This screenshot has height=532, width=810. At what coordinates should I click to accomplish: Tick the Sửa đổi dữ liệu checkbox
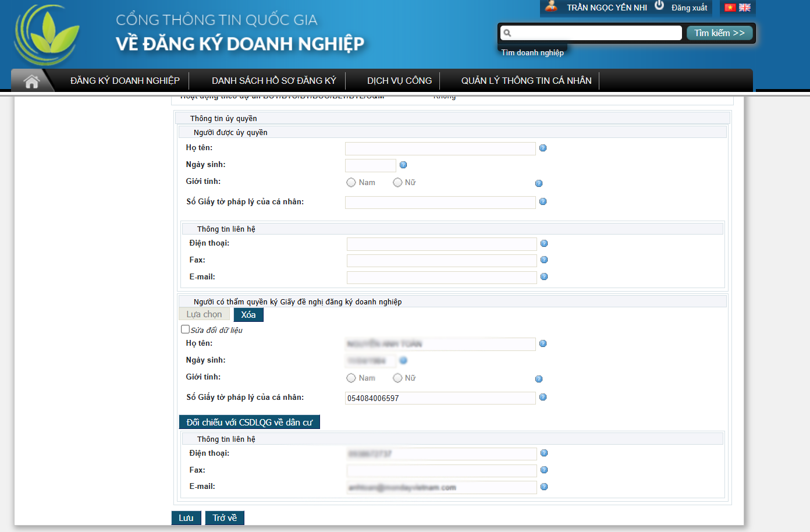tap(186, 329)
